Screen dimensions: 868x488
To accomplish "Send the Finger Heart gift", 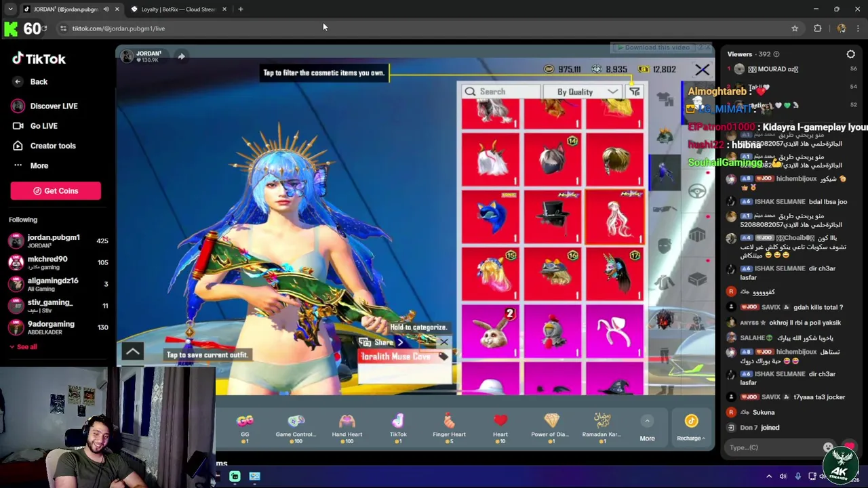I will pyautogui.click(x=449, y=428).
